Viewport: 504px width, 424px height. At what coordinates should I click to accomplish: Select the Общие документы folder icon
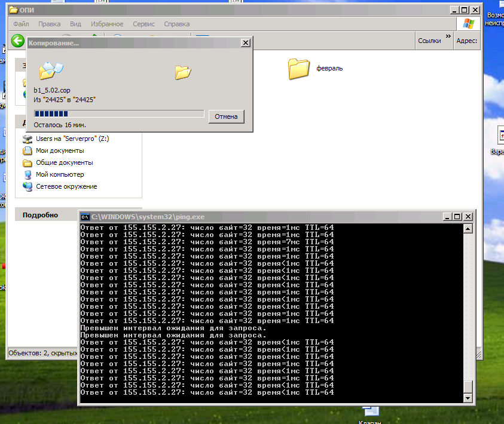28,163
